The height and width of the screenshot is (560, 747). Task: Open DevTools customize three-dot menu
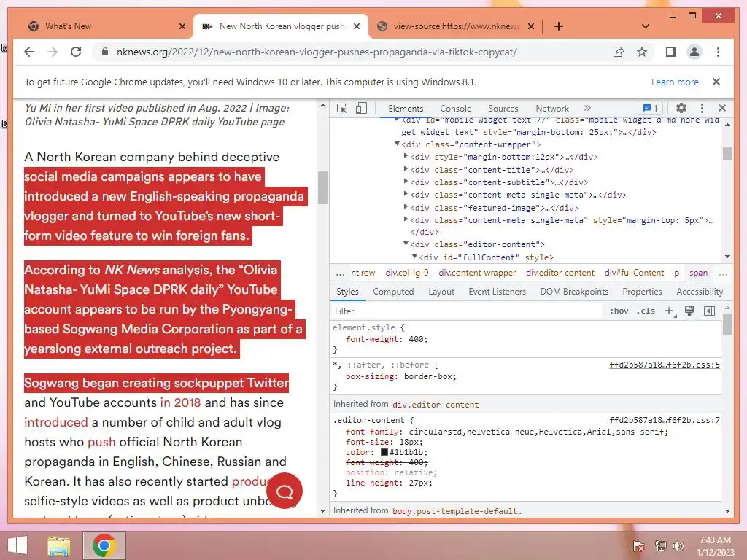[x=702, y=109]
